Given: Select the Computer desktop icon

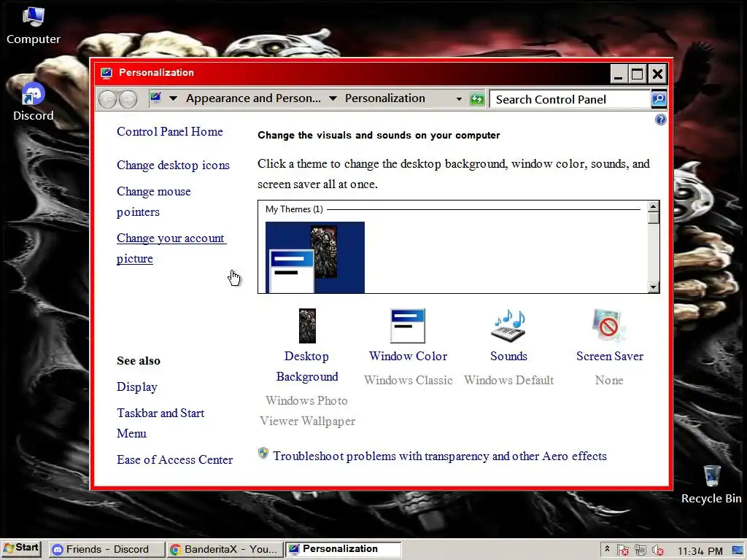Looking at the screenshot, I should (x=34, y=26).
